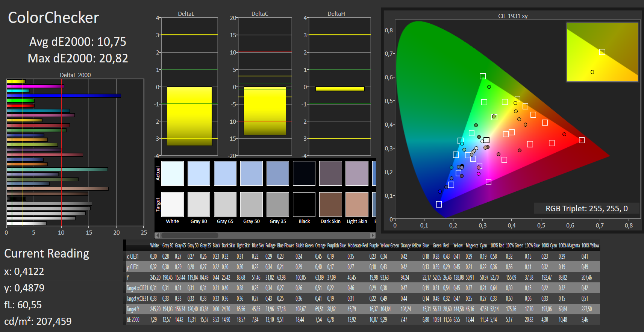Select the Target Black swatch
This screenshot has height=332, width=644.
click(x=304, y=205)
